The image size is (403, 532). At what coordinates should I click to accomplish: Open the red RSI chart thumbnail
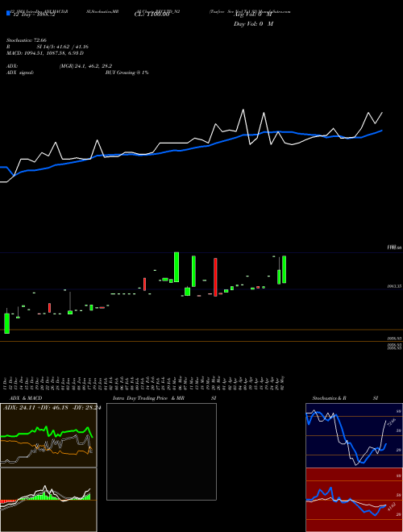(x=354, y=500)
